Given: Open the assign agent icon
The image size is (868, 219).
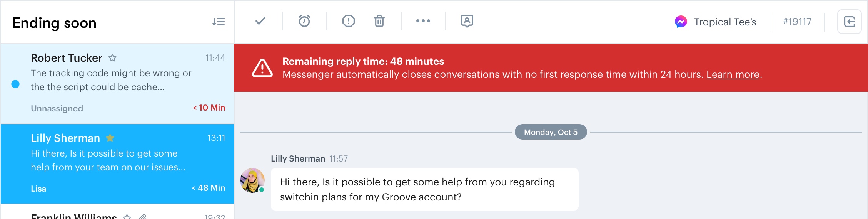Looking at the screenshot, I should [x=467, y=21].
